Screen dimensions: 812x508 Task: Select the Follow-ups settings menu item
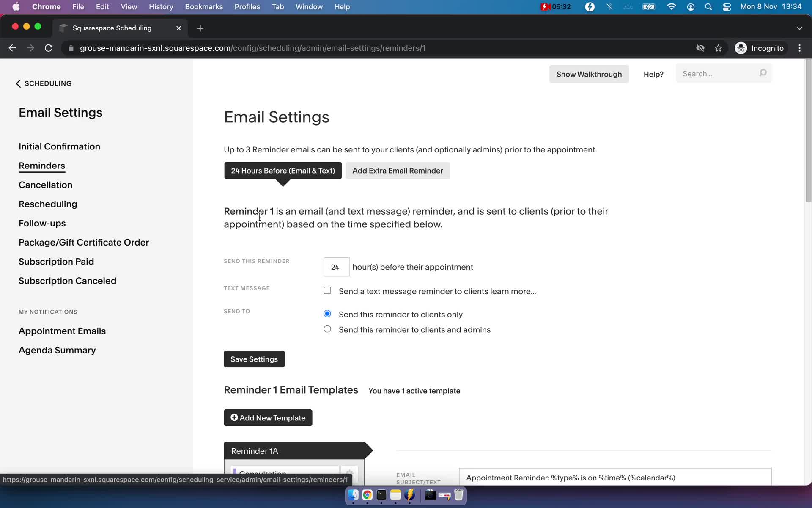click(x=42, y=223)
